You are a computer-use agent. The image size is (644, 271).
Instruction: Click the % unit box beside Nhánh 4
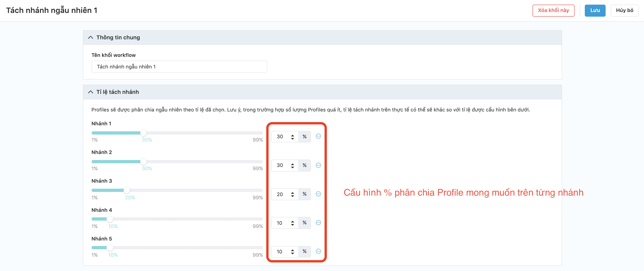tap(304, 223)
